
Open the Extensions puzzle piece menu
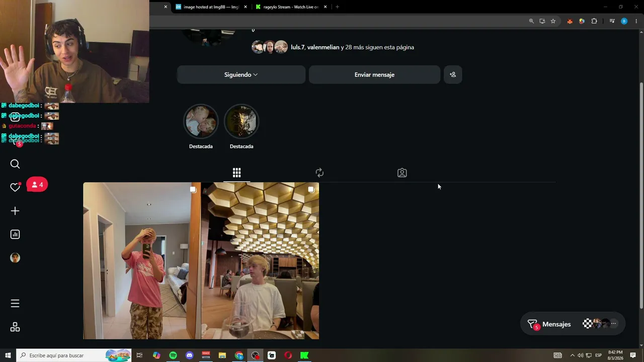594,21
